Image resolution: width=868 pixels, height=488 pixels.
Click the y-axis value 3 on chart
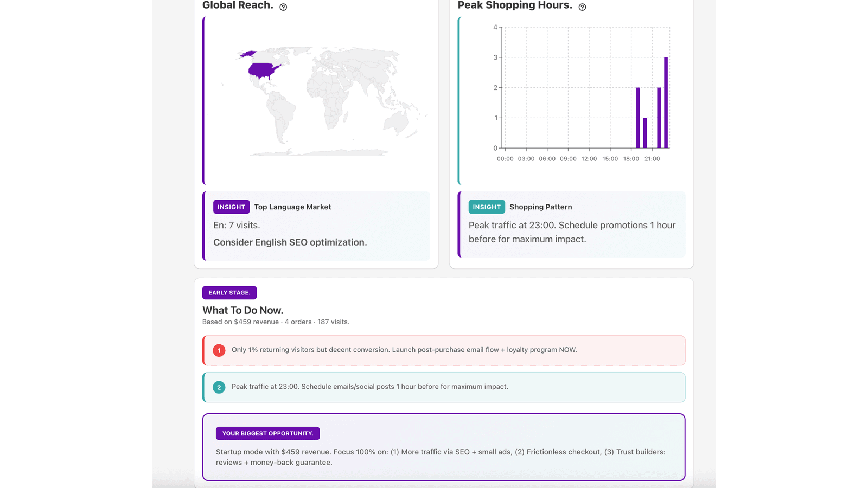(x=495, y=57)
